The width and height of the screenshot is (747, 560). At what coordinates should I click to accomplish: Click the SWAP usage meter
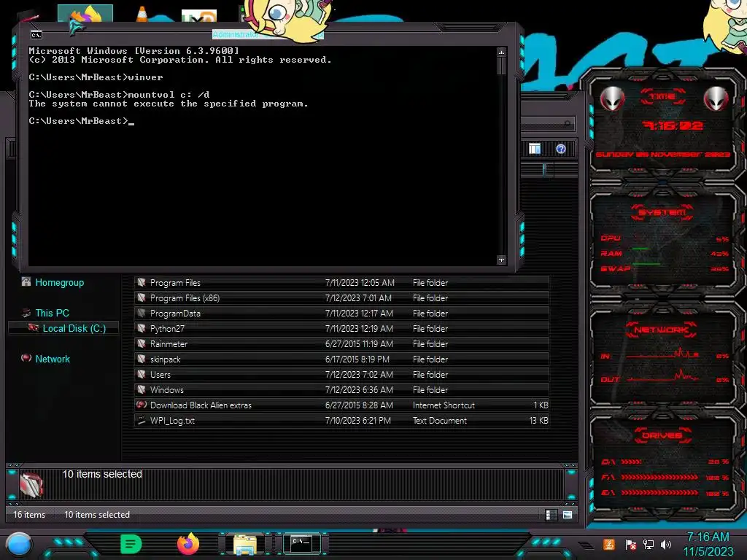665,268
